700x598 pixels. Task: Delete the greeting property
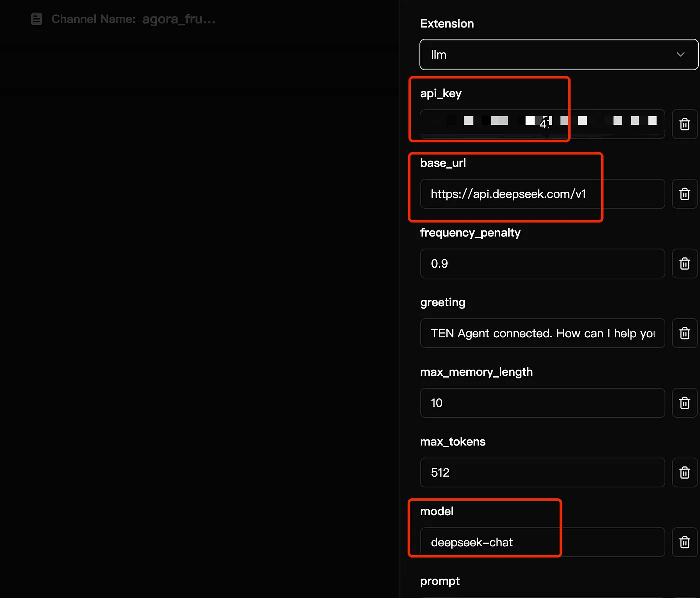(684, 333)
